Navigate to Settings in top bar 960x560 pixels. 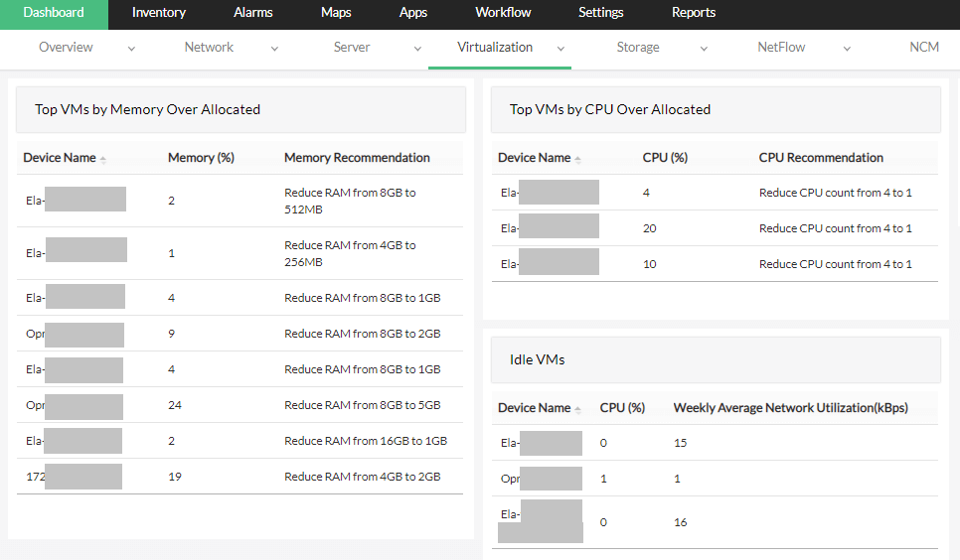pos(601,13)
